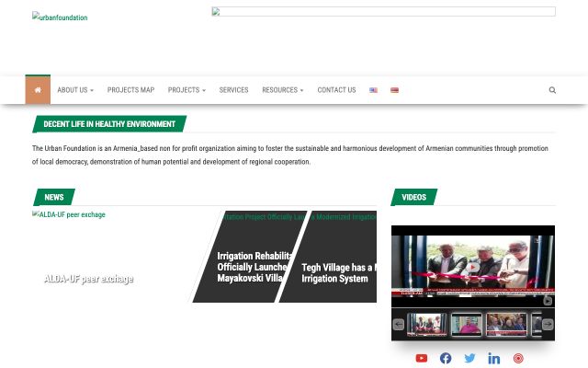Select the thumbnail with man in pink shirt
The width and height of the screenshot is (588, 368).
(x=467, y=324)
